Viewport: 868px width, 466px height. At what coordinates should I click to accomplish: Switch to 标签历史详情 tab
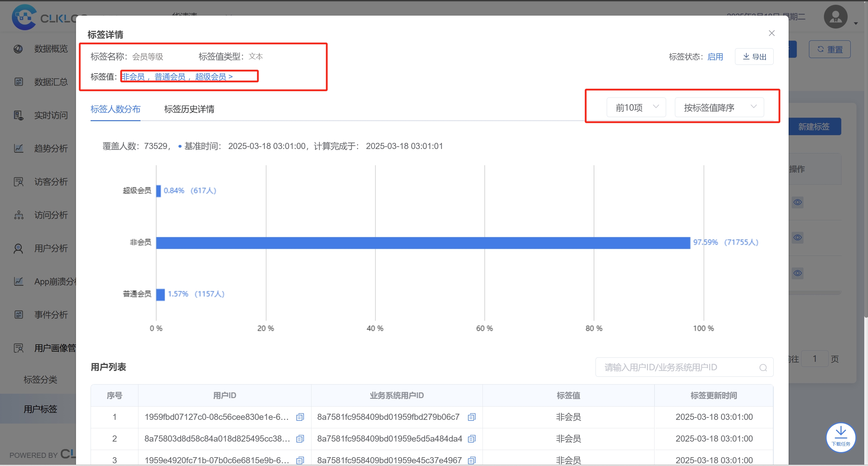pos(189,109)
